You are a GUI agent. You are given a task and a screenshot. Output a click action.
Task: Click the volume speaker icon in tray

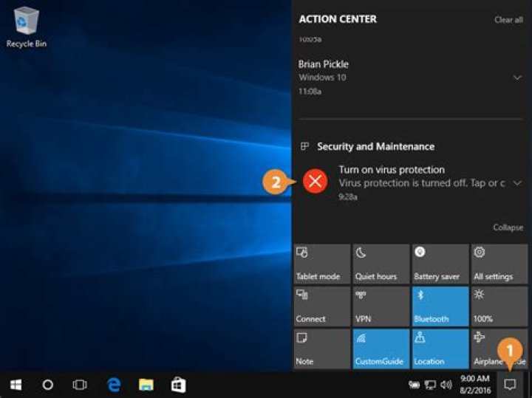click(x=446, y=385)
